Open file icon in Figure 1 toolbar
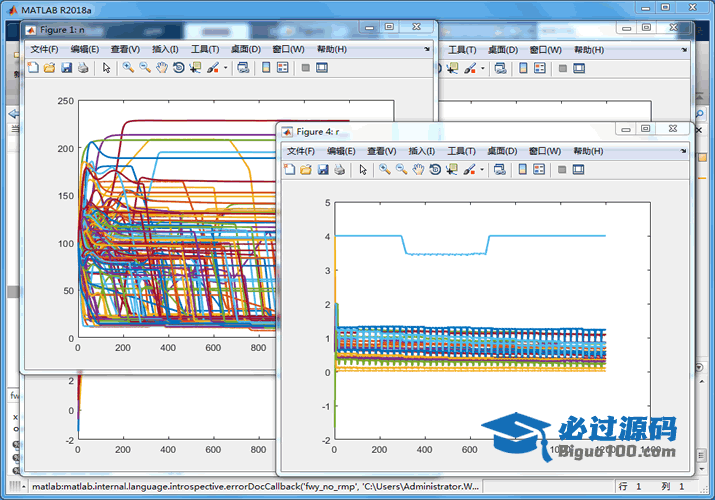The image size is (715, 500). (49, 68)
